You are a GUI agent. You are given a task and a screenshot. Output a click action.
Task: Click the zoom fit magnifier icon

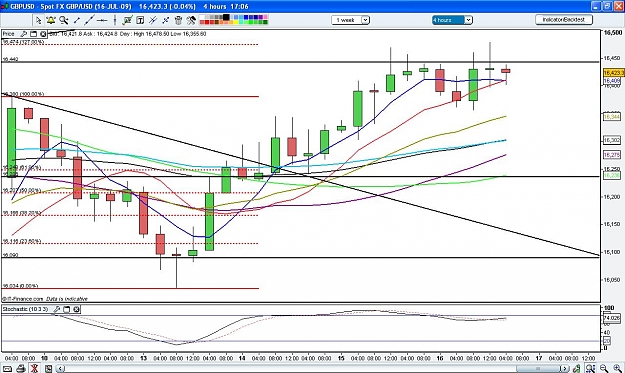590,369
